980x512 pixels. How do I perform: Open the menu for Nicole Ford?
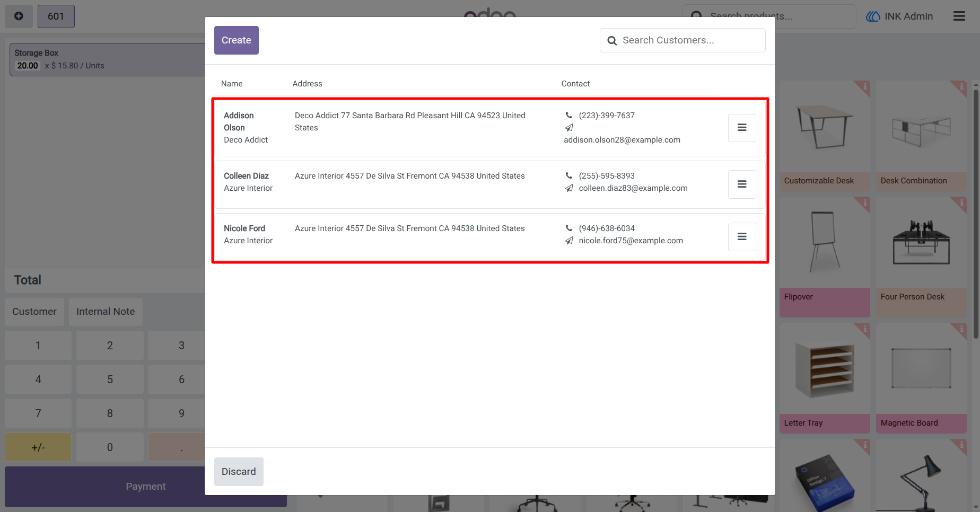click(742, 236)
